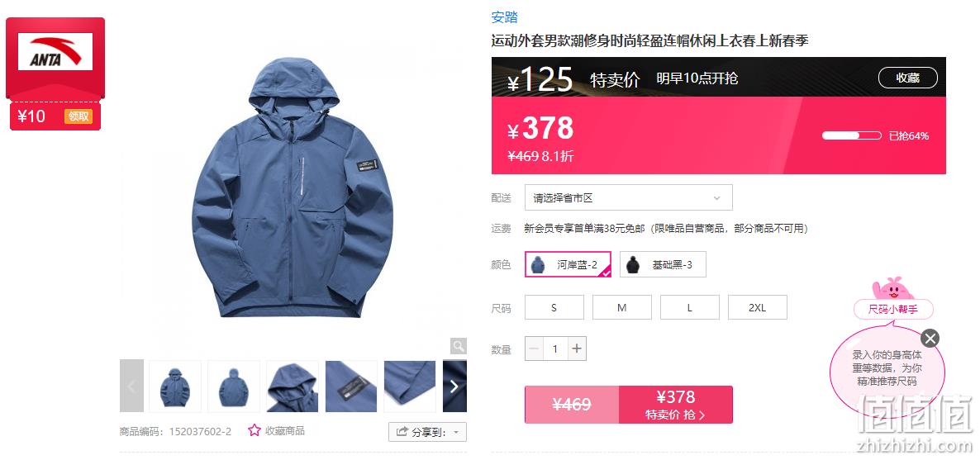
Task: Click the ¥378 特卖价 抢 buy button
Action: pos(676,405)
